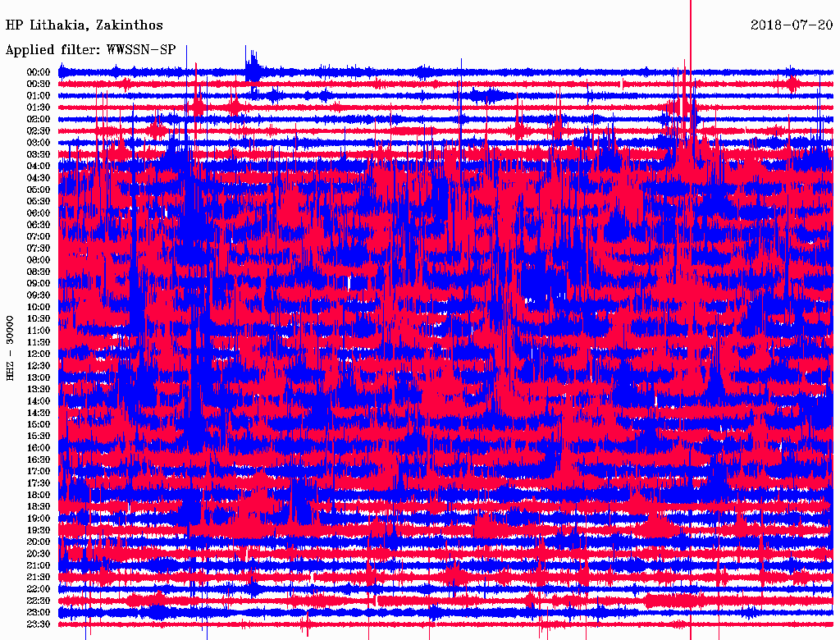Click the date label 2018-07-20
This screenshot has width=840, height=640.
792,25
